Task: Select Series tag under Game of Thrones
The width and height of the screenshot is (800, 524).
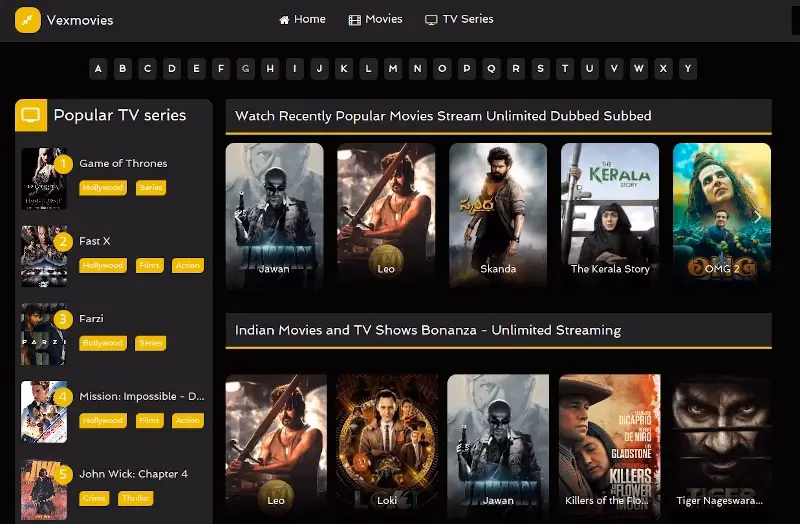Action: [151, 188]
